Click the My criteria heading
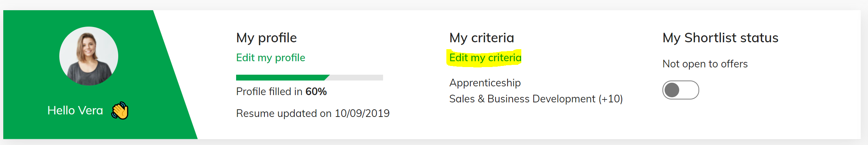This screenshot has height=145, width=868. (482, 38)
